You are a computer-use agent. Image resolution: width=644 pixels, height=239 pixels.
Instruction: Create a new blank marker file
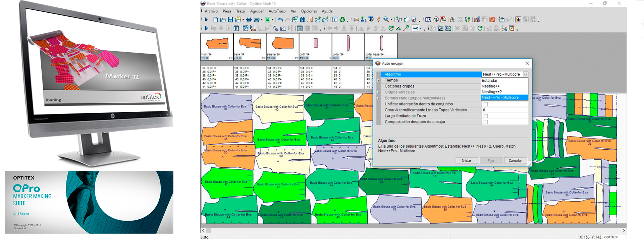click(216, 20)
